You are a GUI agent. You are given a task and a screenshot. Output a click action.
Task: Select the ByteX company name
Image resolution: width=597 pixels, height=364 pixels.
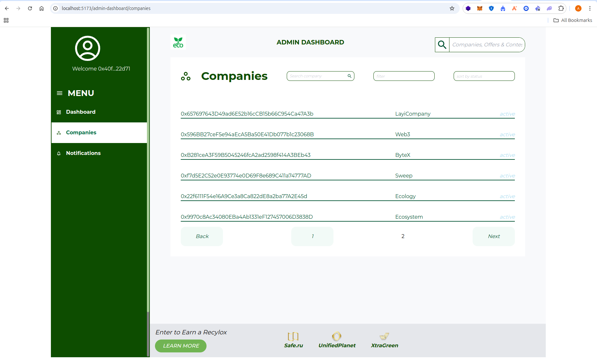(403, 155)
